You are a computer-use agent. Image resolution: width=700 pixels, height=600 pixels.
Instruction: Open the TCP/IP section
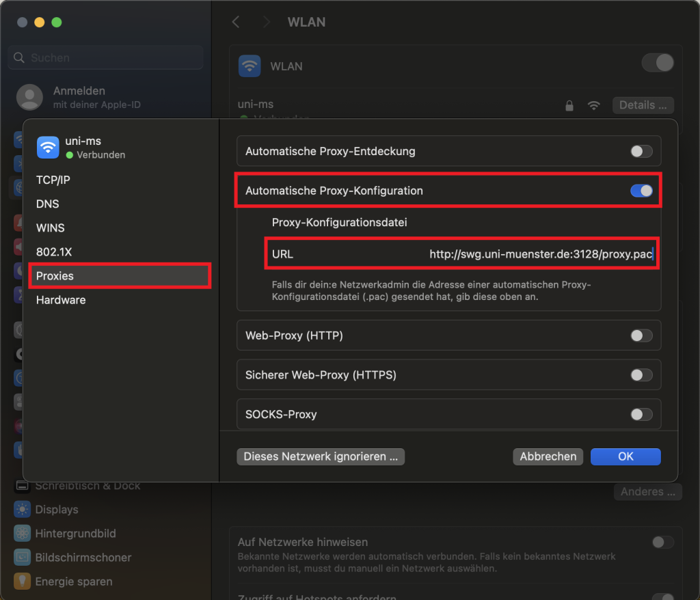pos(53,180)
